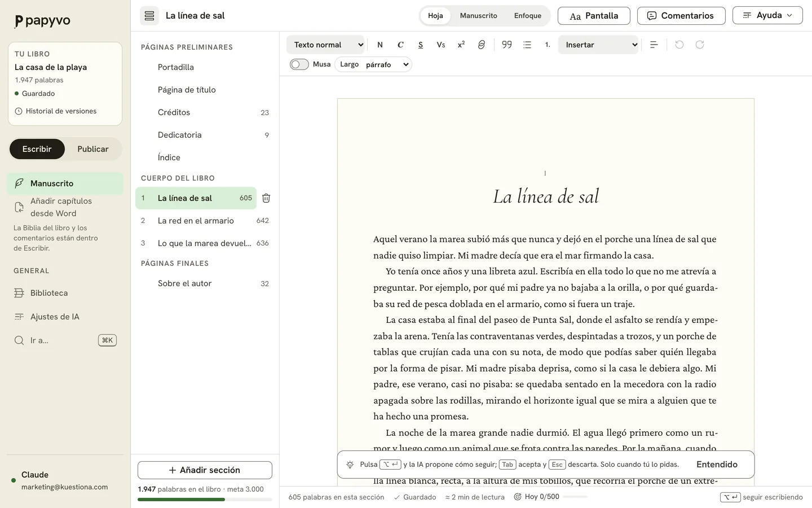Apply underline with the S button
The image size is (812, 508).
click(x=421, y=45)
